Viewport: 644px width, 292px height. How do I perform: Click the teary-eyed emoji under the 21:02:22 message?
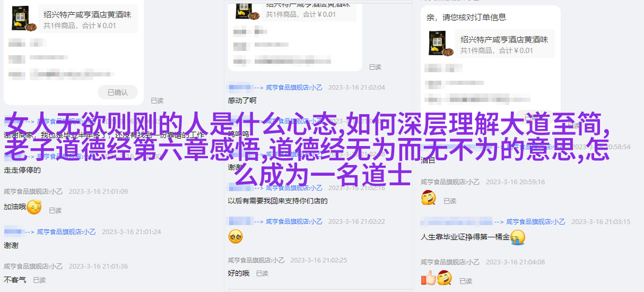pos(236,236)
